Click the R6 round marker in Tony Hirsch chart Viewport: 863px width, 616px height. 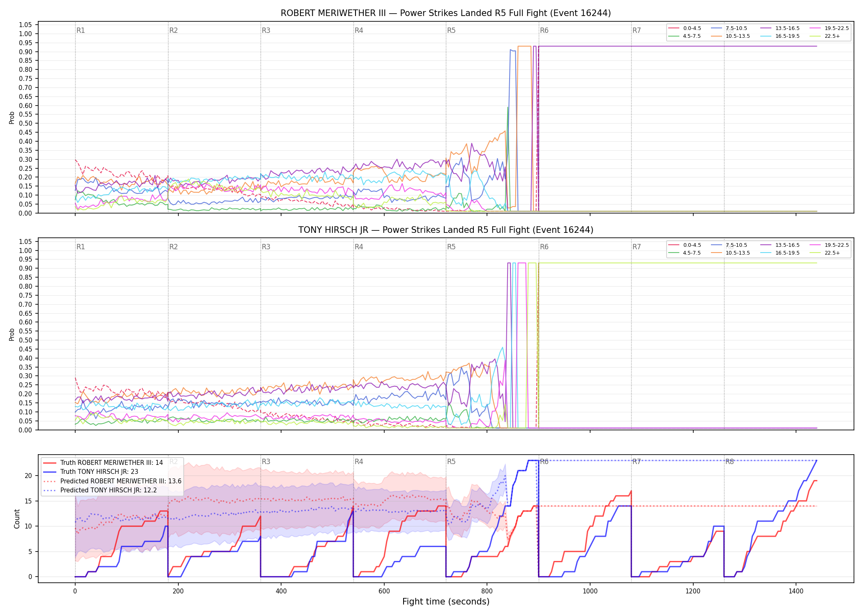[x=544, y=247]
